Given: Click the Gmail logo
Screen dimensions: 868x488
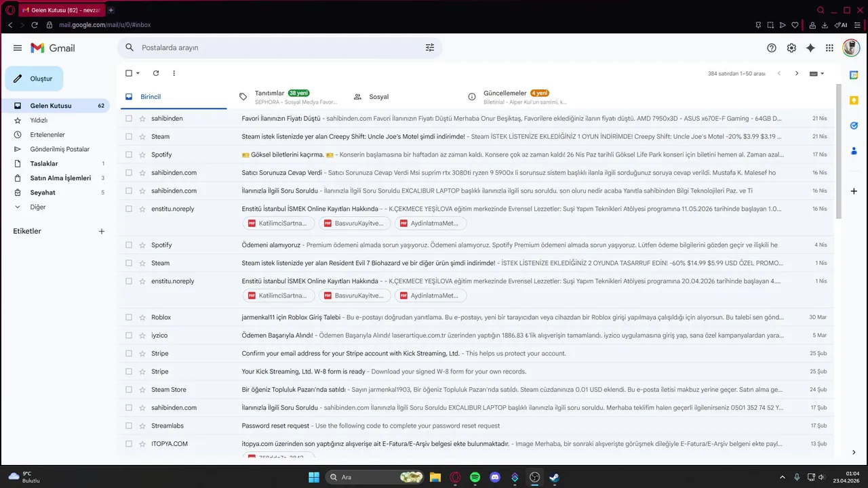Looking at the screenshot, I should click(x=53, y=48).
